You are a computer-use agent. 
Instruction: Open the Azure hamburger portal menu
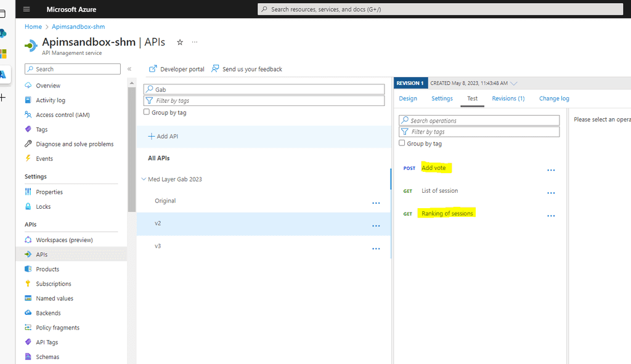pyautogui.click(x=26, y=9)
